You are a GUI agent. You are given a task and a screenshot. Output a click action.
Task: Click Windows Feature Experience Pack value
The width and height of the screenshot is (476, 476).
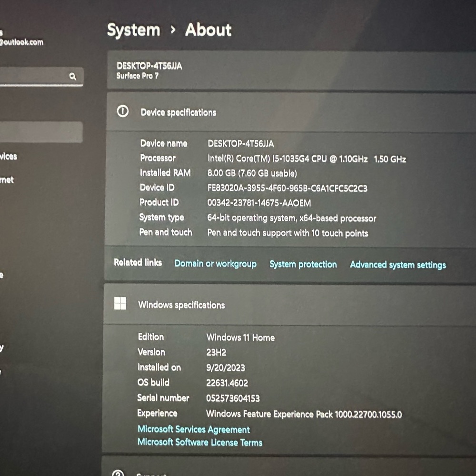coord(304,414)
